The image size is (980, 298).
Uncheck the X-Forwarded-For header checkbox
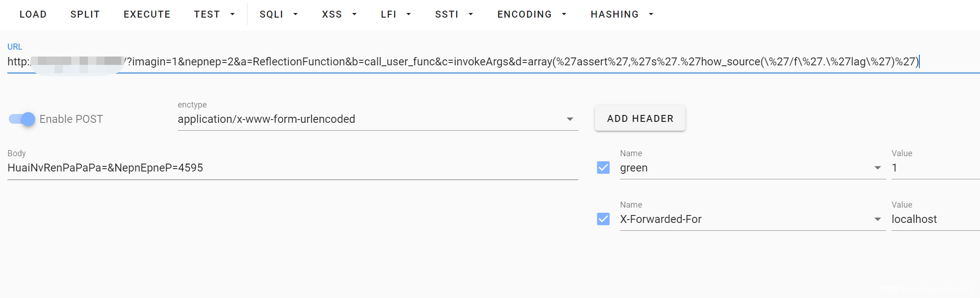[x=603, y=219]
